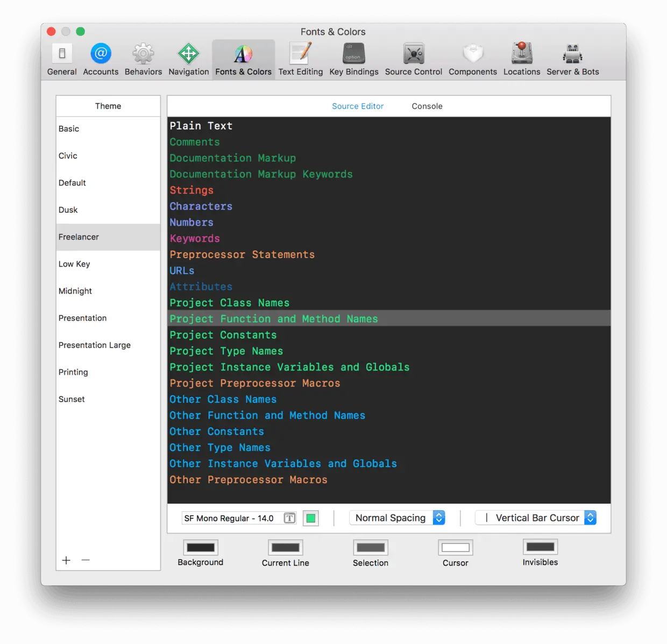667x644 pixels.
Task: Switch to the Source Editor tab
Action: tap(357, 106)
